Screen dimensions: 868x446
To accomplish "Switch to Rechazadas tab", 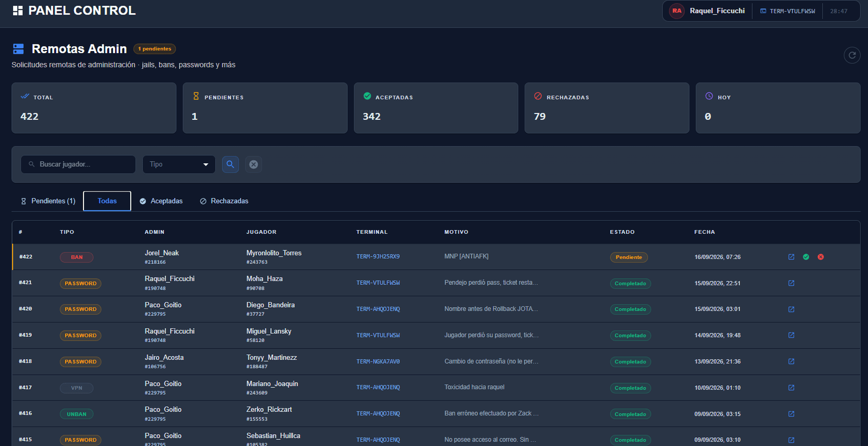I will 224,201.
